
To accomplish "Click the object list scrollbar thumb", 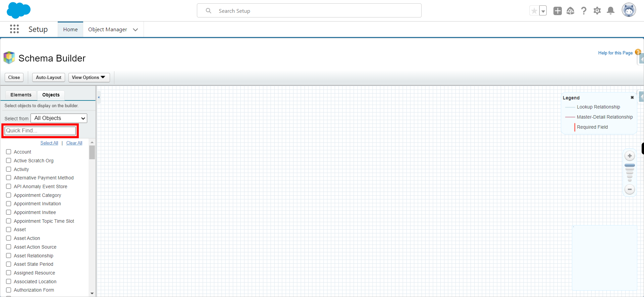I will (x=92, y=152).
